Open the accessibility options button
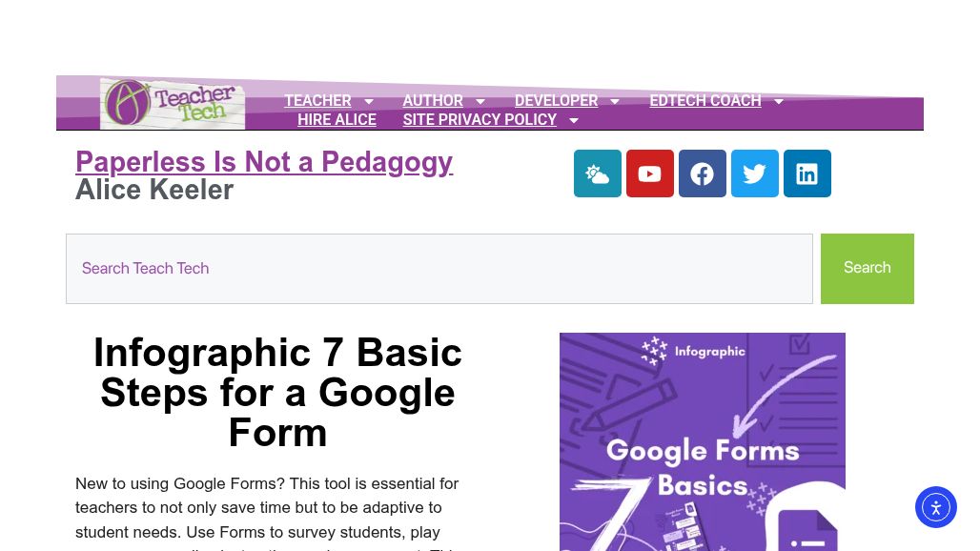The image size is (980, 551). click(935, 507)
